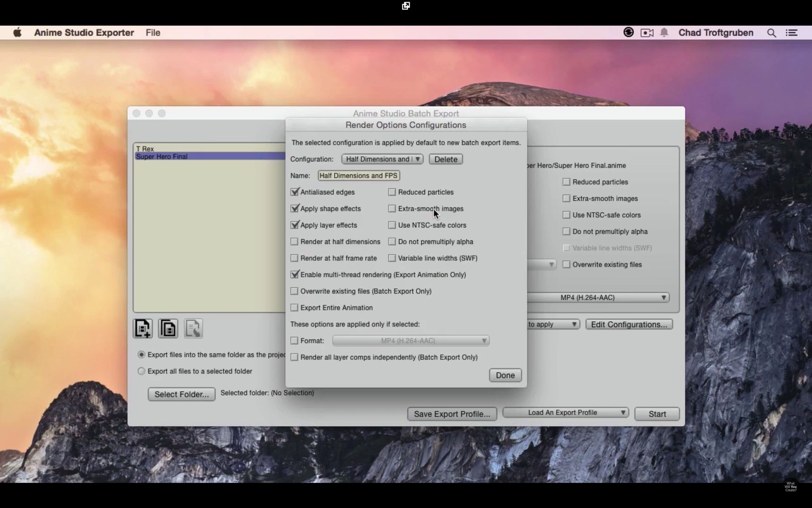This screenshot has height=508, width=812.
Task: Click Select Folder button
Action: 181,394
